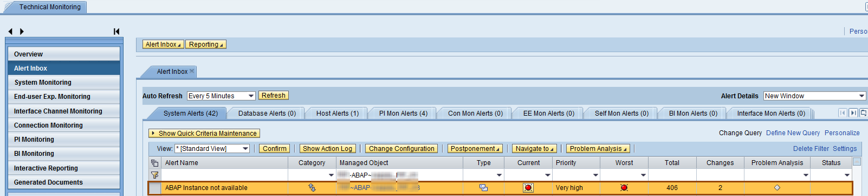
Task: Click the Confirm button
Action: point(275,149)
